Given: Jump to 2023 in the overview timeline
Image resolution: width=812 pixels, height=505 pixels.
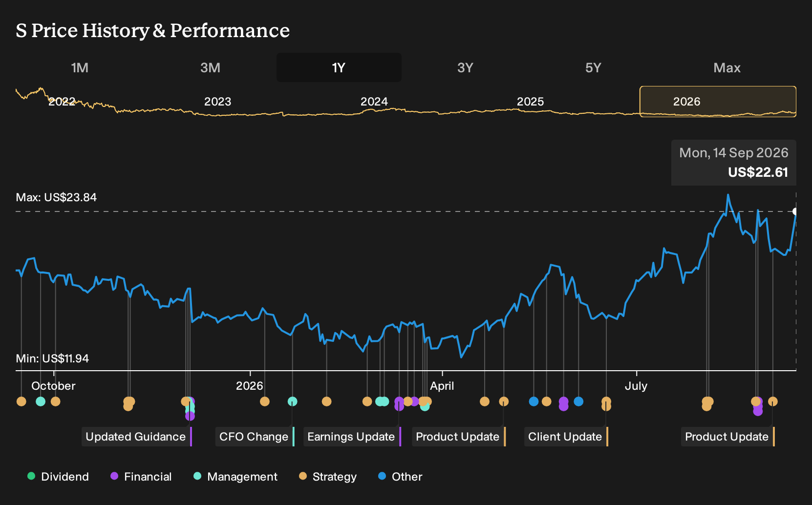Looking at the screenshot, I should point(217,102).
